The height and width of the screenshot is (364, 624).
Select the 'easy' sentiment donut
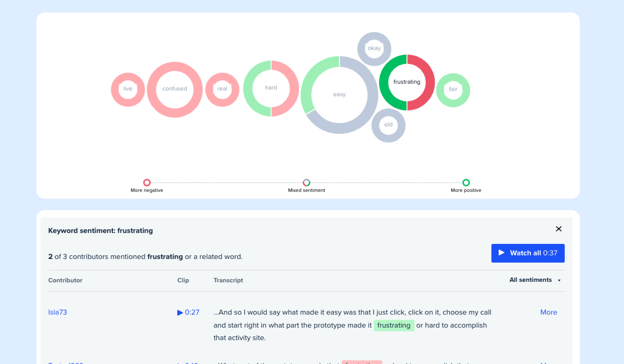(x=339, y=94)
